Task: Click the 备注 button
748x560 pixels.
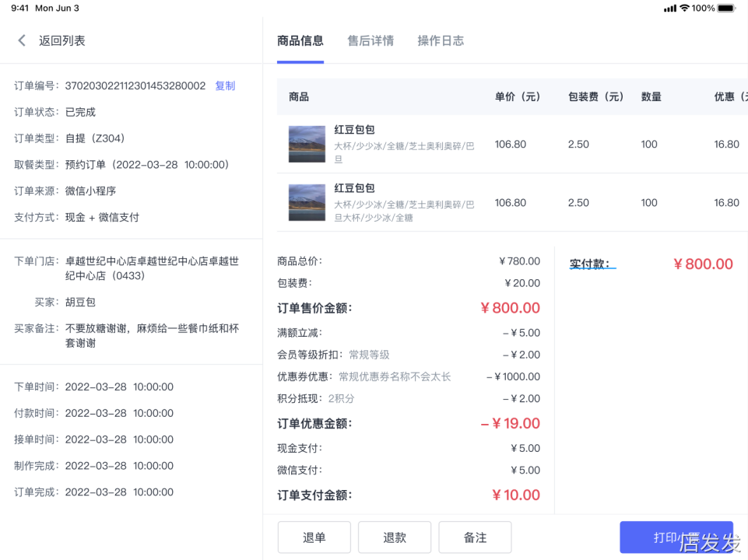Action: (x=475, y=537)
